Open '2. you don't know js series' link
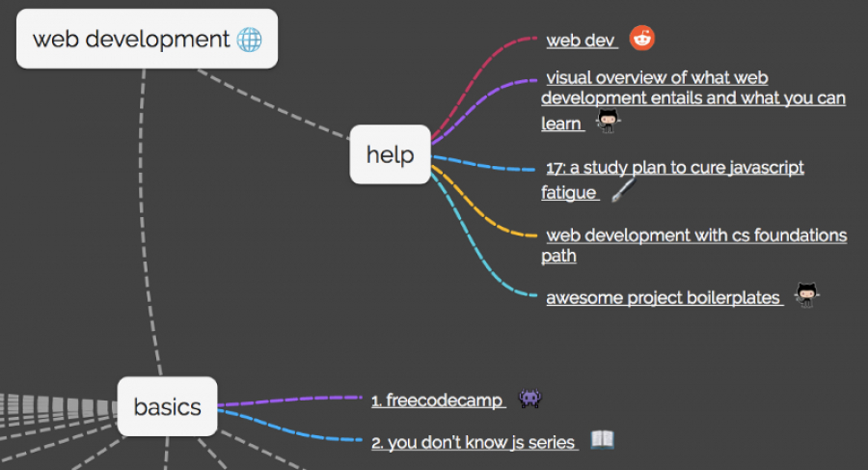Image resolution: width=868 pixels, height=470 pixels. [475, 442]
